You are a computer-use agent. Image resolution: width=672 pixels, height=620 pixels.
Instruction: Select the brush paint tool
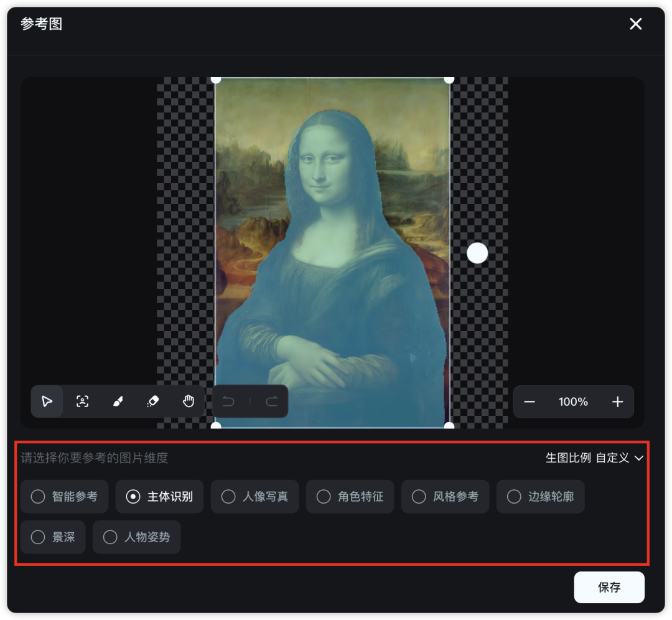[x=118, y=402]
